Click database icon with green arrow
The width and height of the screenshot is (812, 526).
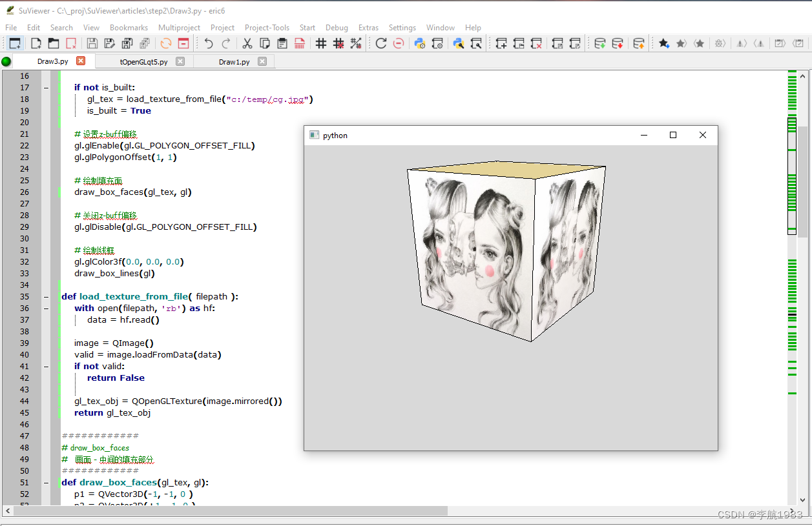pyautogui.click(x=600, y=43)
